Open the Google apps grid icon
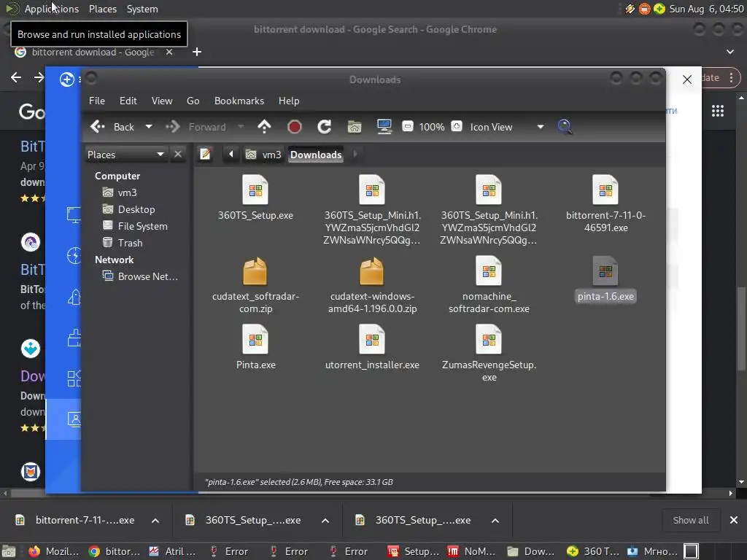Image resolution: width=747 pixels, height=560 pixels. click(x=718, y=111)
